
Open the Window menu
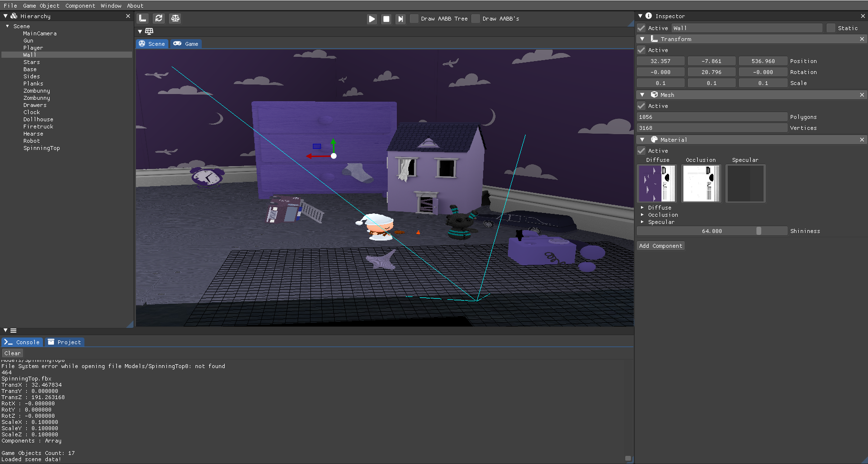tap(111, 6)
